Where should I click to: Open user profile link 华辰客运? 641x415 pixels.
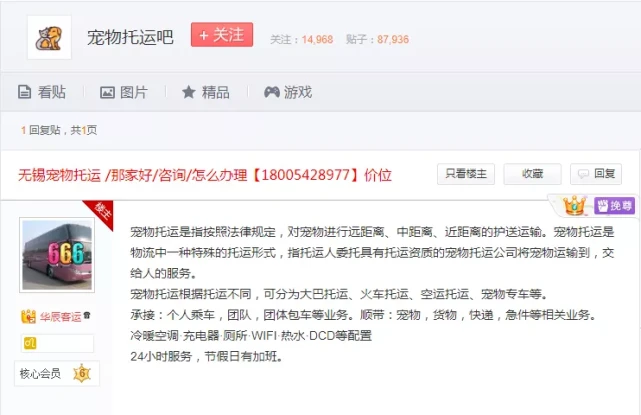tap(61, 317)
